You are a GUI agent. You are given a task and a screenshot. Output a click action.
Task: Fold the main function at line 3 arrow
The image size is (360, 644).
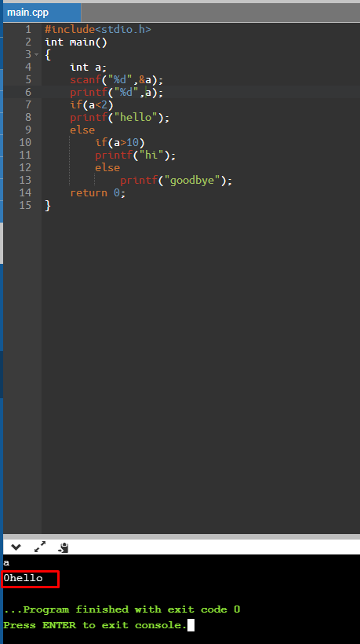37,55
